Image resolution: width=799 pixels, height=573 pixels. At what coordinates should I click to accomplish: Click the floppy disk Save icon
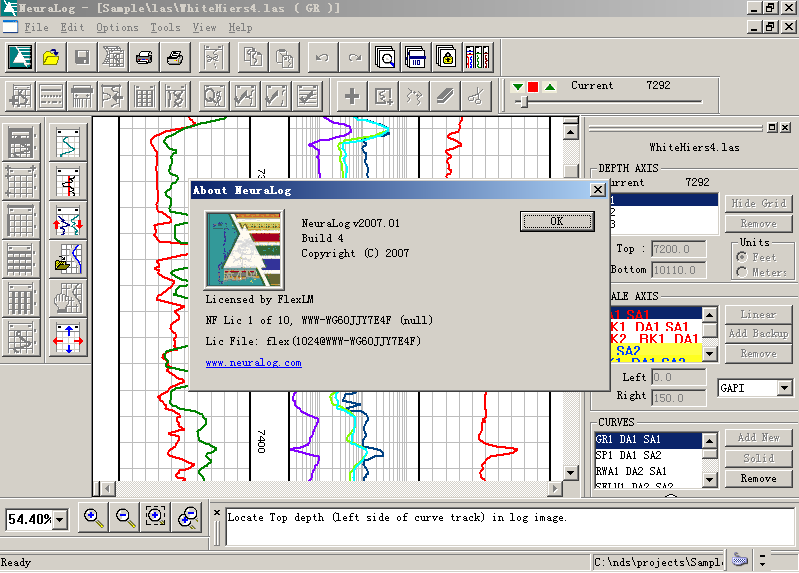(82, 57)
